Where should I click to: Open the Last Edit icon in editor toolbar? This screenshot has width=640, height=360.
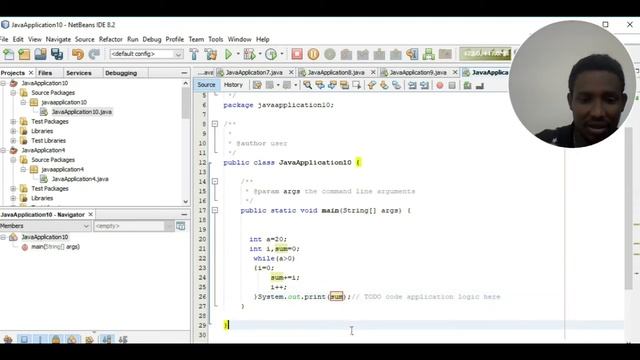[x=257, y=85]
